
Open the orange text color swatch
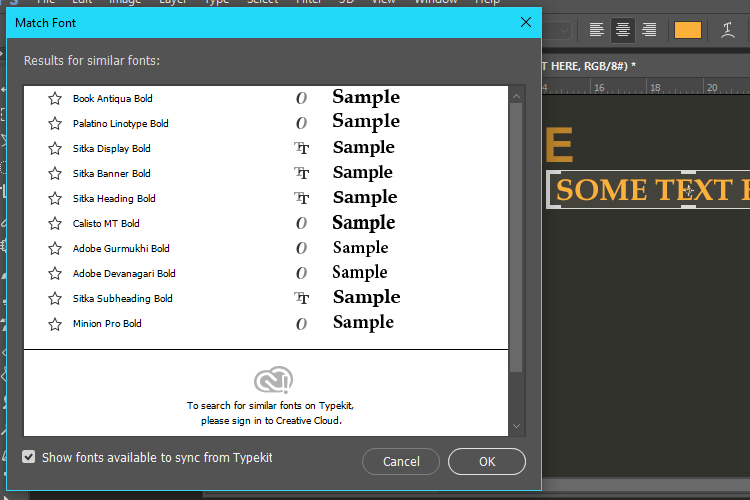(x=688, y=30)
